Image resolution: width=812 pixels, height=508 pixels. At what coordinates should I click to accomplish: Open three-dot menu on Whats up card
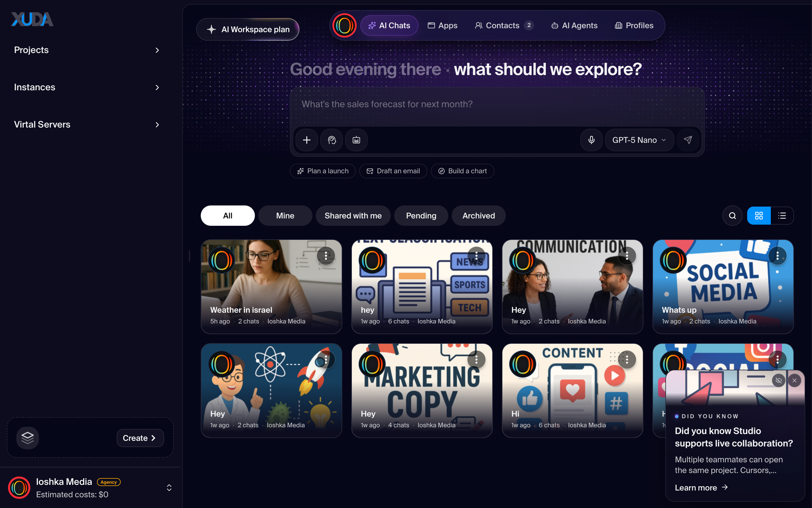(x=777, y=256)
